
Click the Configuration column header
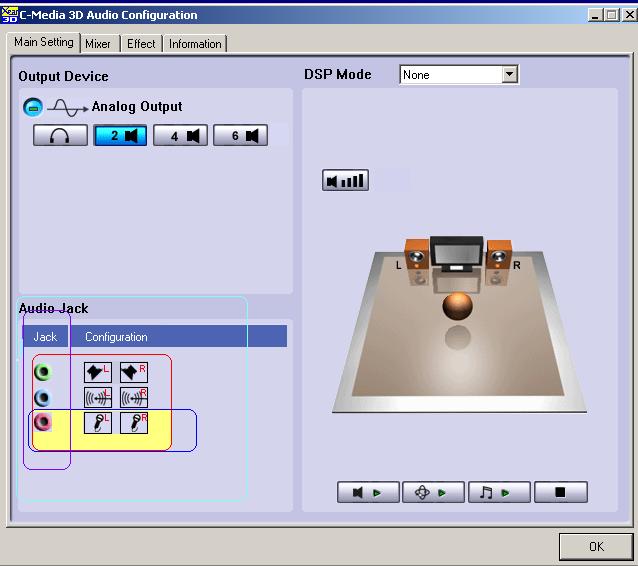178,337
